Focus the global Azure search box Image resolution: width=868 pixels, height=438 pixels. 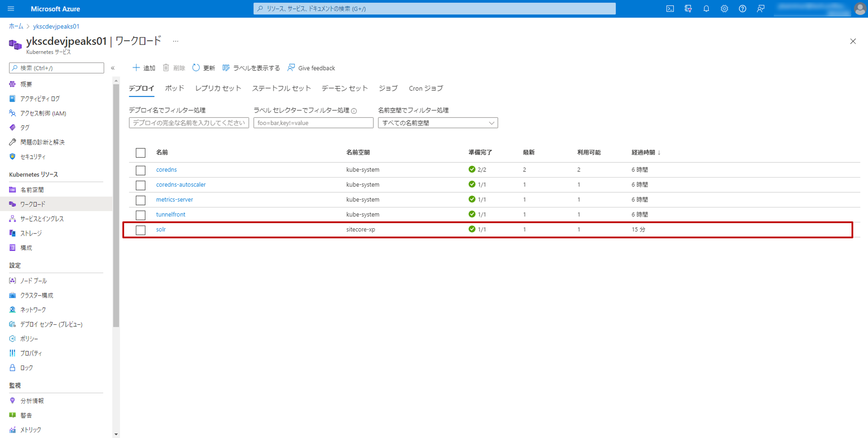coord(434,9)
